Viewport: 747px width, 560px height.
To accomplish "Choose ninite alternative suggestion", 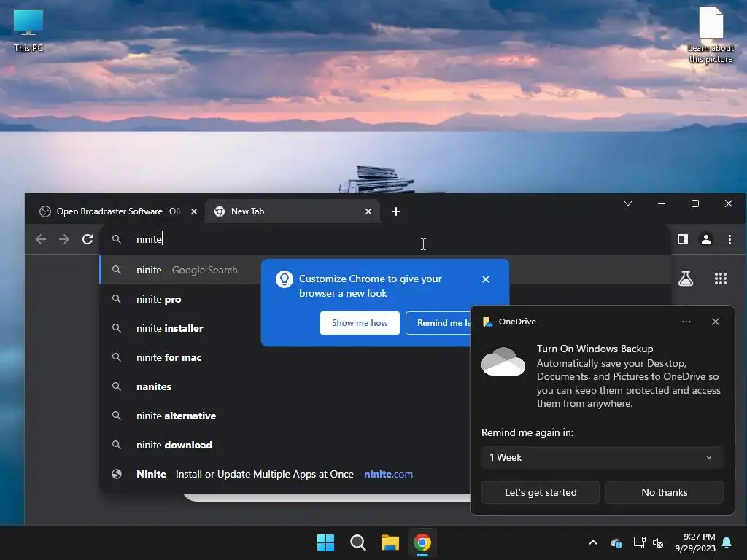I will (286, 416).
